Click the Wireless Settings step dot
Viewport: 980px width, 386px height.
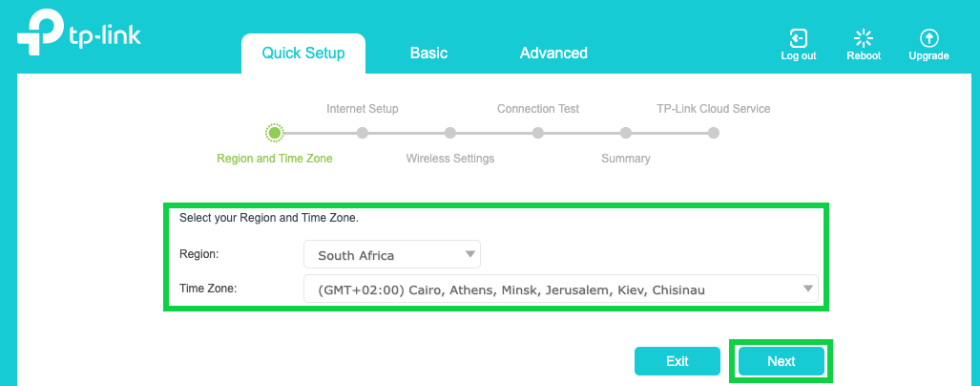450,133
